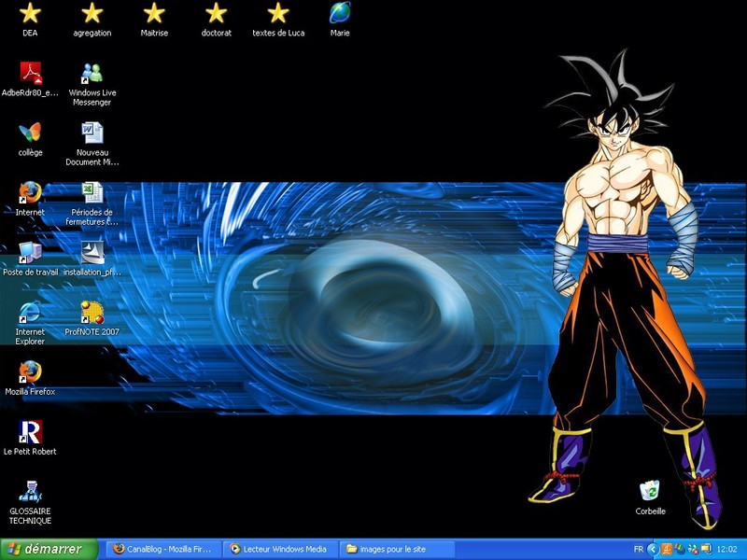Select the Poste de travail icon

tap(30, 252)
